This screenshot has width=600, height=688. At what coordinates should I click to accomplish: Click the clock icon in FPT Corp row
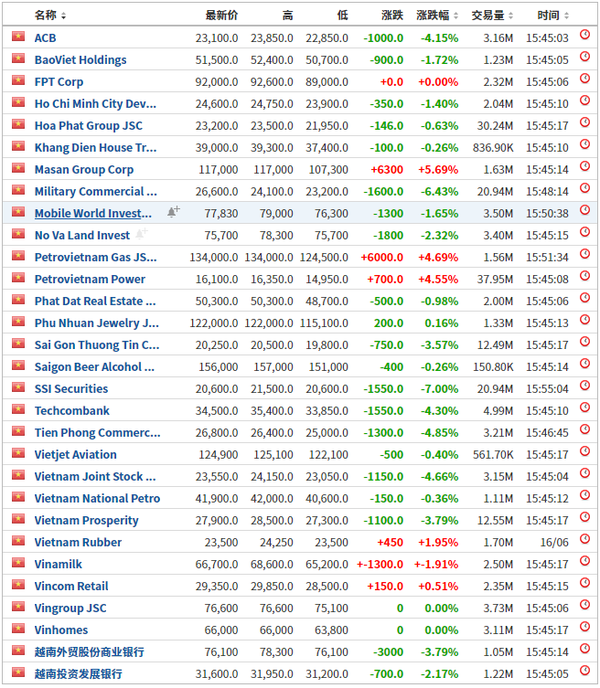click(585, 78)
